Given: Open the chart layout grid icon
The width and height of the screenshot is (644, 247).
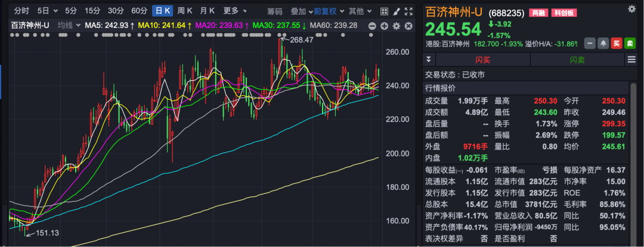Looking at the screenshot, I should (385, 11).
